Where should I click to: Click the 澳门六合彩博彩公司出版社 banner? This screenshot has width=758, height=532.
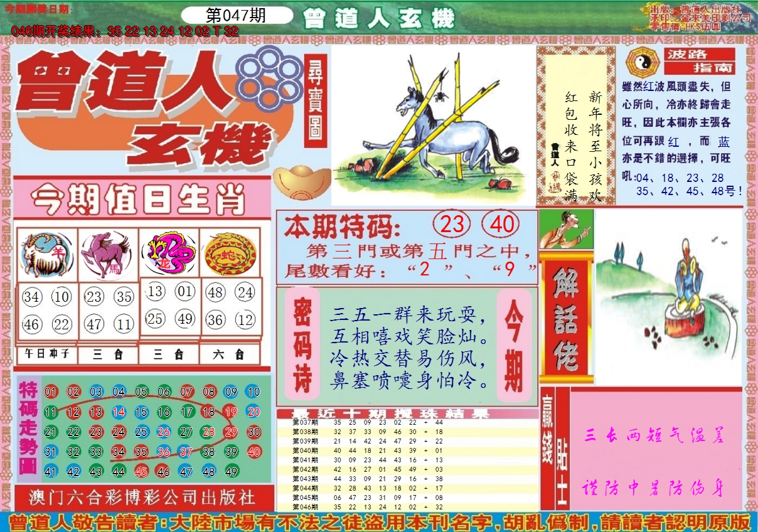(x=142, y=497)
